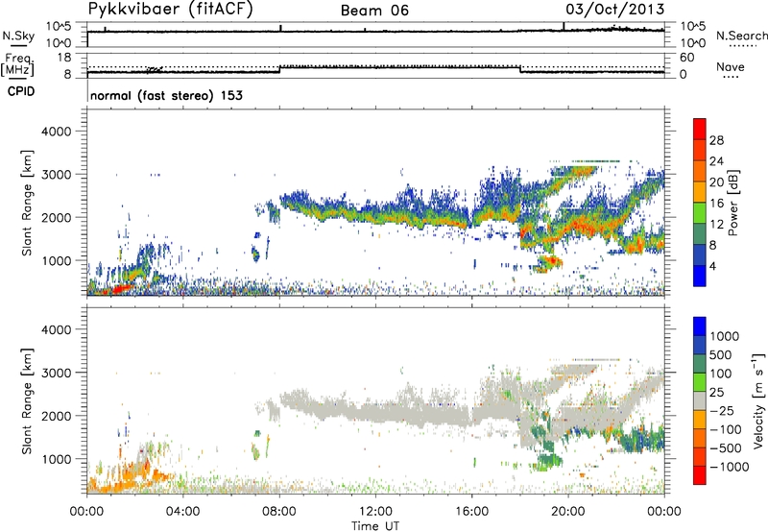Click the noise spike near 20:00 in N.Sky panel
768x532 pixels.
(x=564, y=27)
